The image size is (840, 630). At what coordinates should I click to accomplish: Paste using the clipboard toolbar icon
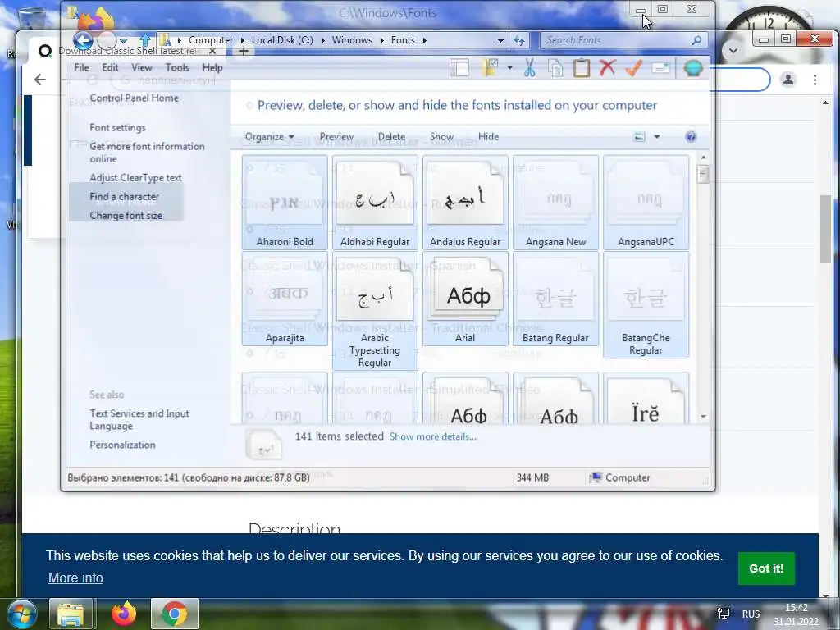coord(582,68)
